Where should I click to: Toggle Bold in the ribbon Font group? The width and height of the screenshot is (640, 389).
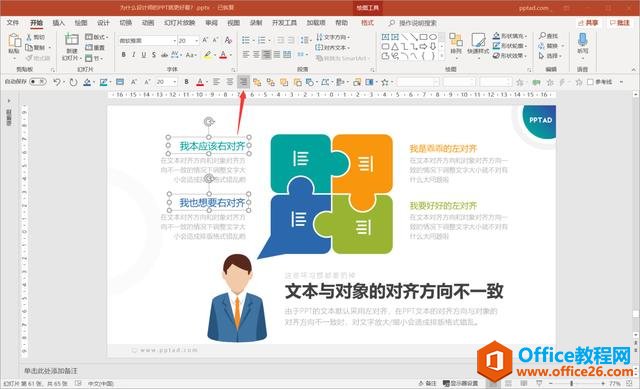pos(123,55)
